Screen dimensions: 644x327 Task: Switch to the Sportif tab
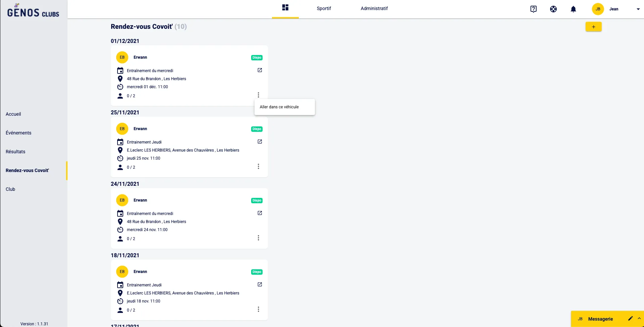tap(324, 8)
